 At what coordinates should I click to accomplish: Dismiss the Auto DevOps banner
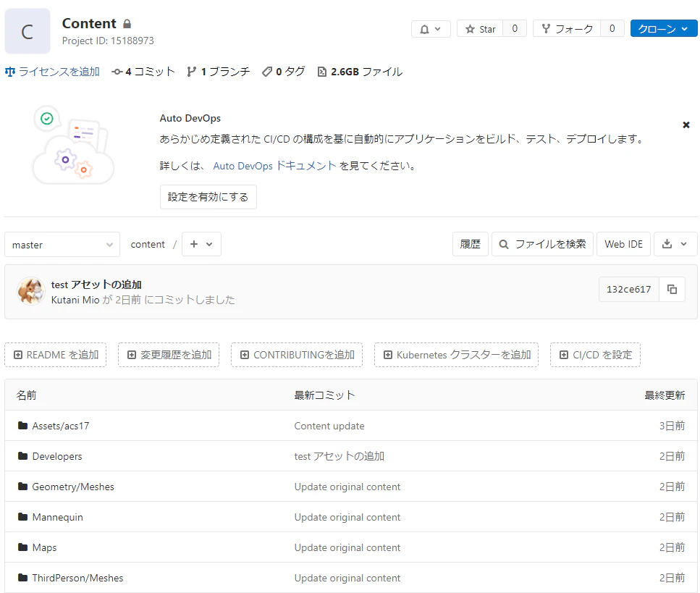pos(686,125)
